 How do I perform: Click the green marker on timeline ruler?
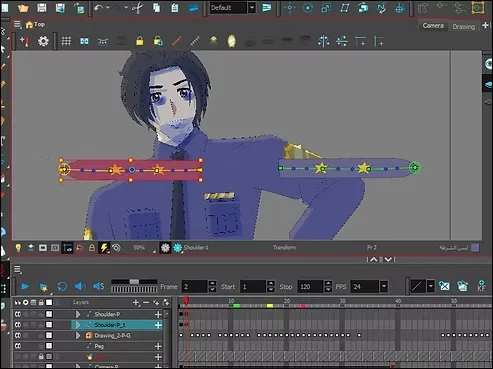(236, 306)
